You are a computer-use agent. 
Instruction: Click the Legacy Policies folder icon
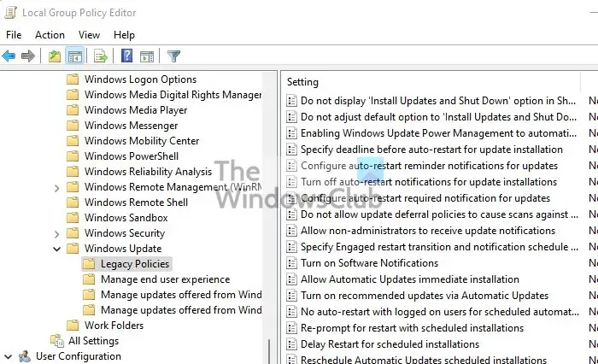point(89,264)
